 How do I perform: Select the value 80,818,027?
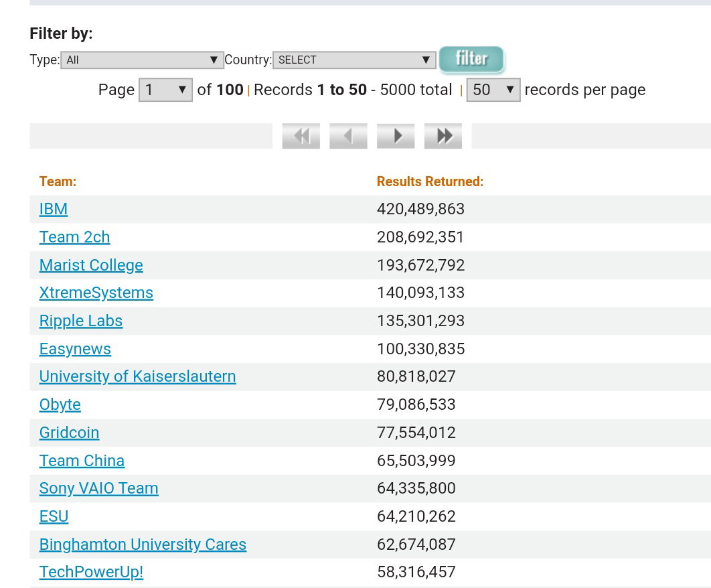tap(416, 376)
